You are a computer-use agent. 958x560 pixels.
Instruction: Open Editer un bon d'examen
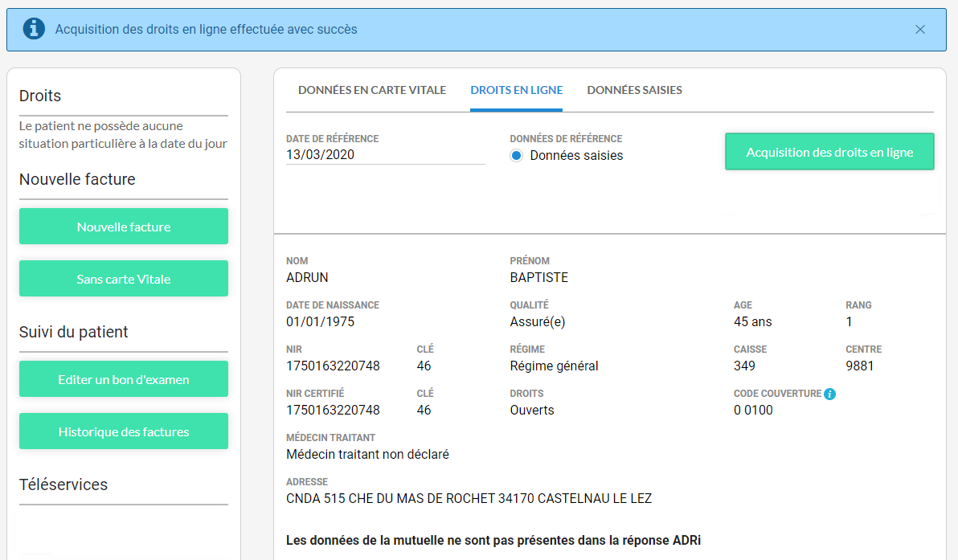(124, 379)
